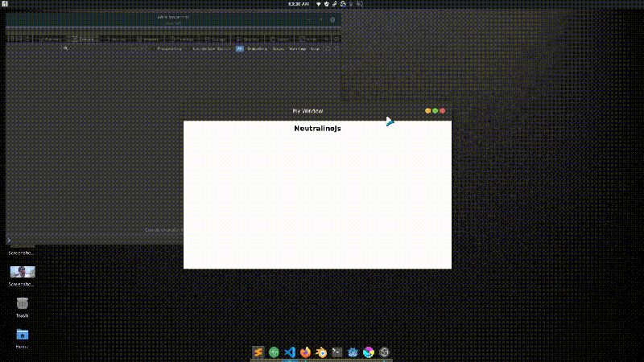Click the Web Inspector search tab icon
644x362 pixels.
pyautogui.click(x=327, y=39)
